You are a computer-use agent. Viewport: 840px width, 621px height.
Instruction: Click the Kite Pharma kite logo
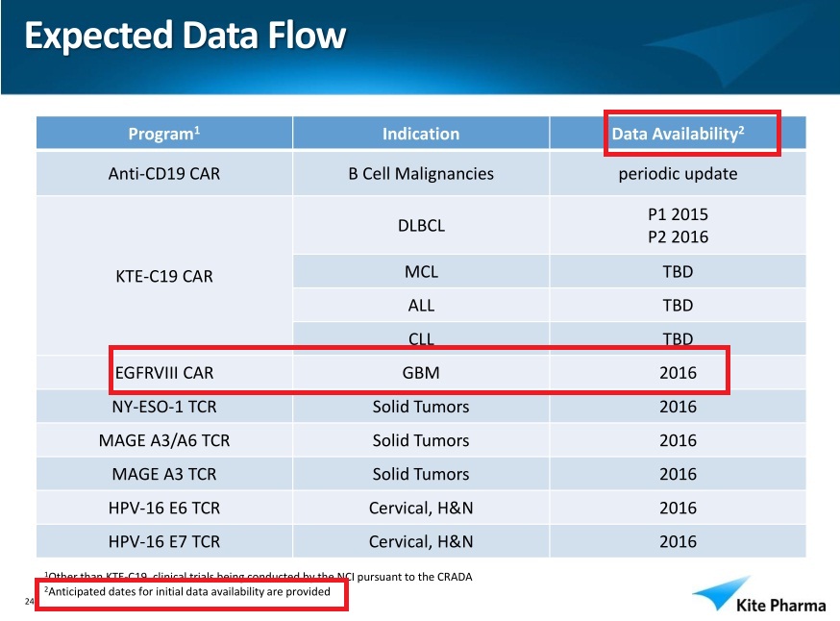pos(723,593)
